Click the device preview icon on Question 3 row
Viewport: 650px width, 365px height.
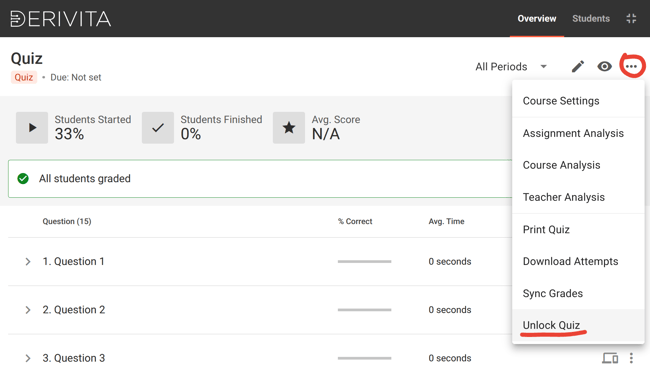[610, 358]
